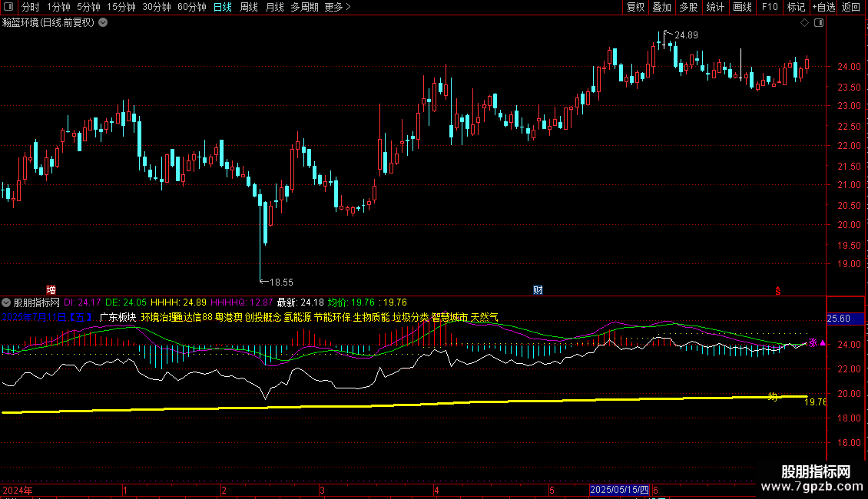This screenshot has width=868, height=499.
Task: Click the DE: 24.05 indicator value
Action: coord(126,302)
